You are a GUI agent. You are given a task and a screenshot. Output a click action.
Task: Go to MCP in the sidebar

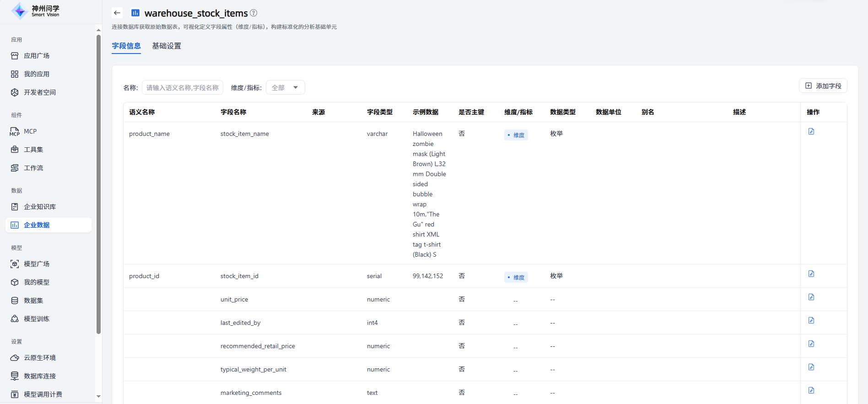30,131
